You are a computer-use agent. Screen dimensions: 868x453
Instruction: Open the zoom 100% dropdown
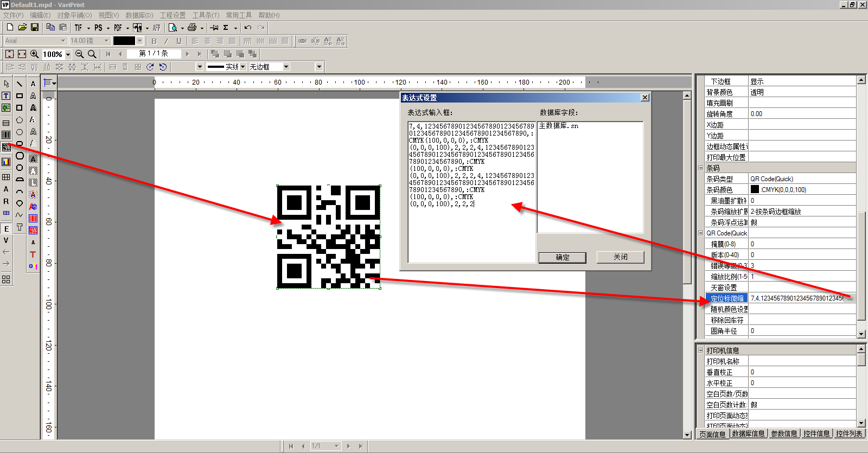(x=68, y=54)
